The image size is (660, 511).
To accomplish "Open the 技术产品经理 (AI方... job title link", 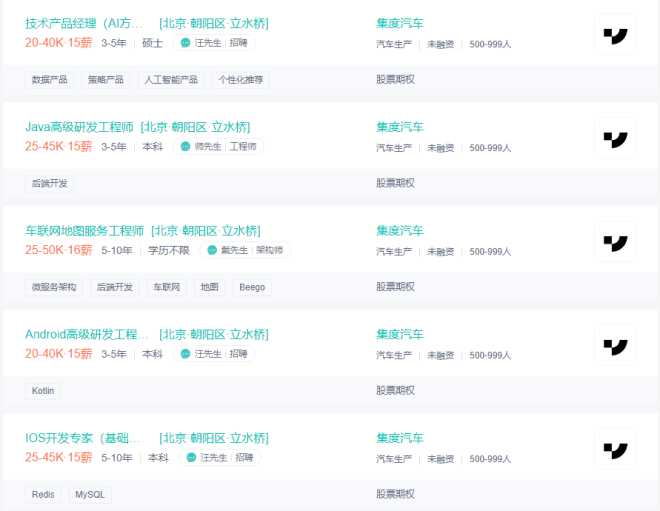I will point(83,24).
